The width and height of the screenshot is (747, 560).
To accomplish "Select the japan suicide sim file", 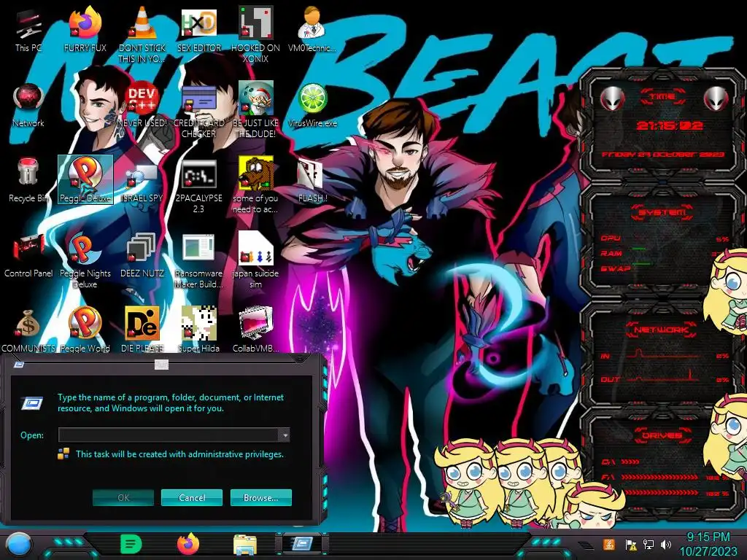I will (x=256, y=260).
